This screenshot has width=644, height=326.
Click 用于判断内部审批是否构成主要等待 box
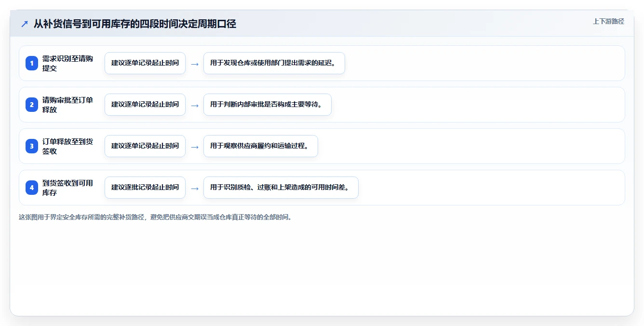click(268, 105)
